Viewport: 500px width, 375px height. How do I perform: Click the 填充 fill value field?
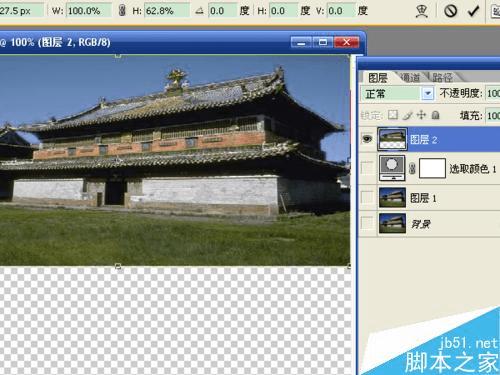[493, 115]
